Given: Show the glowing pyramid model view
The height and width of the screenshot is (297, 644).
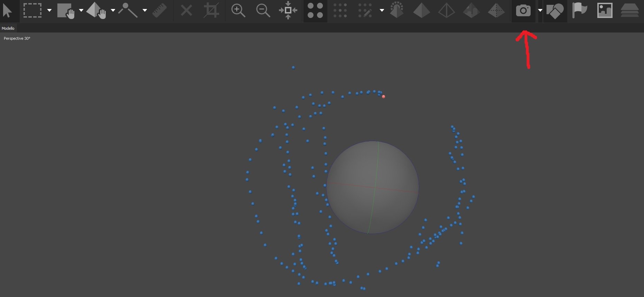Looking at the screenshot, I should click(397, 10).
